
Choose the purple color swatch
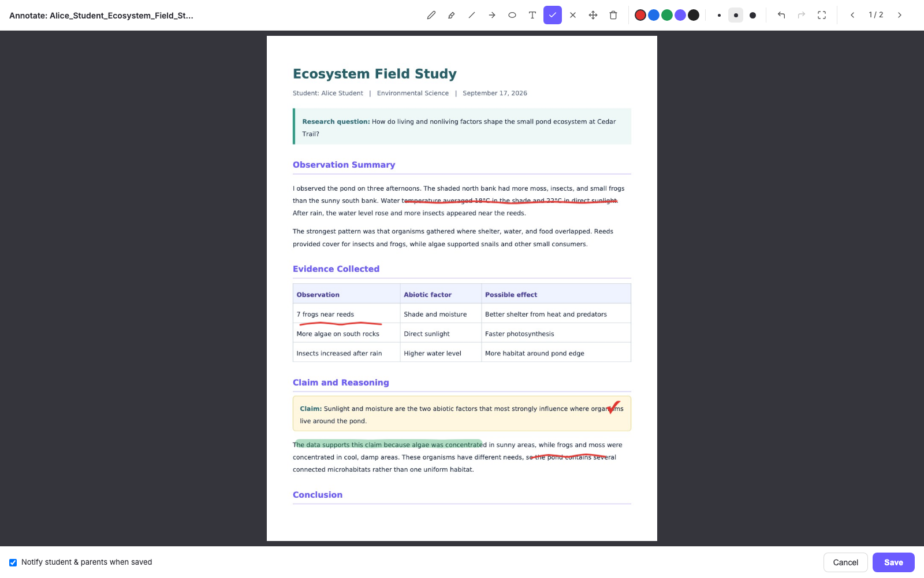(x=680, y=15)
